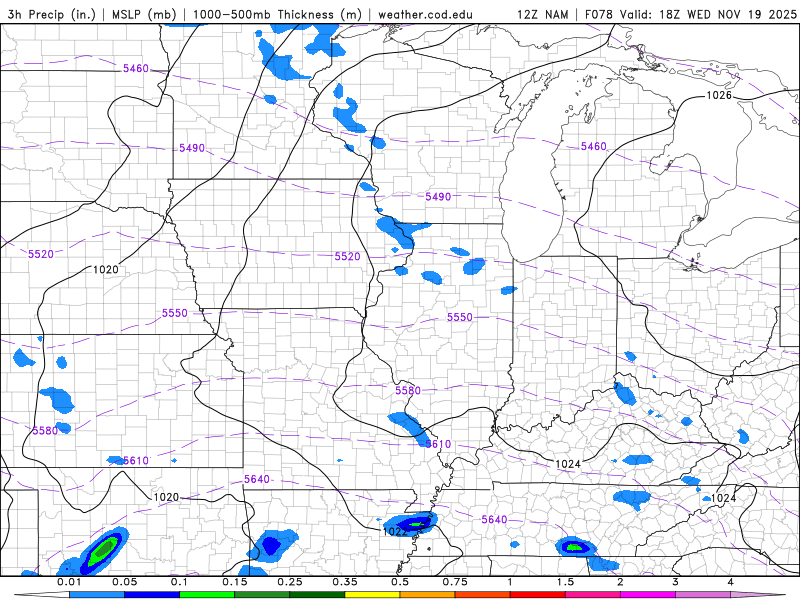Viewport: 800px width, 600px height.
Task: Select the medium green 0.15–0.25 legend swatch
Action: (262, 595)
